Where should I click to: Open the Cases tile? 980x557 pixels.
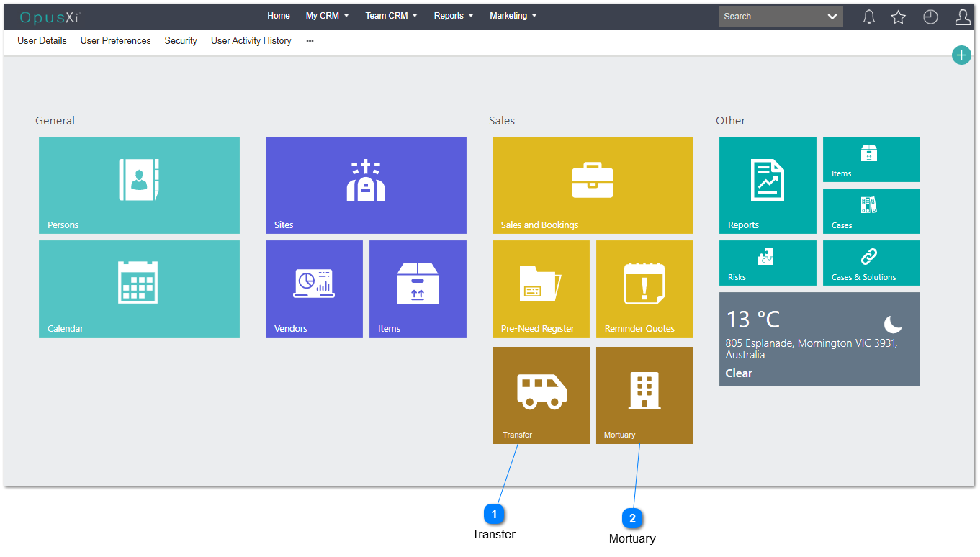click(871, 211)
